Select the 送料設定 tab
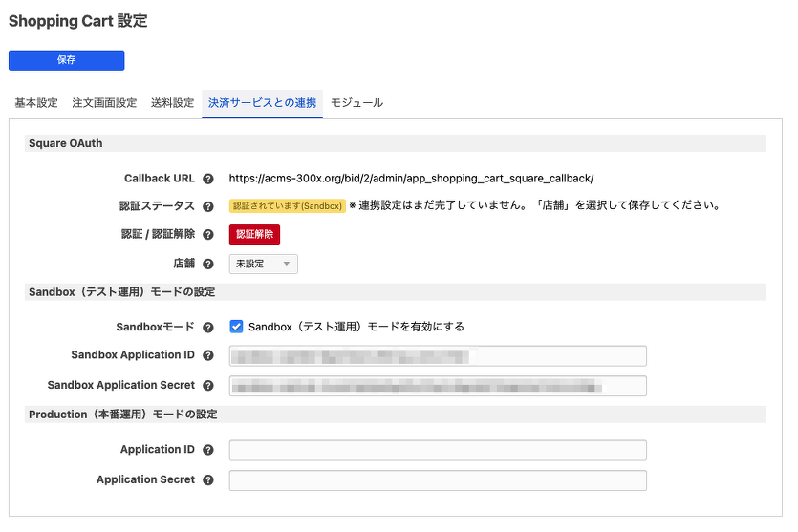This screenshot has height=532, width=798. tap(173, 103)
